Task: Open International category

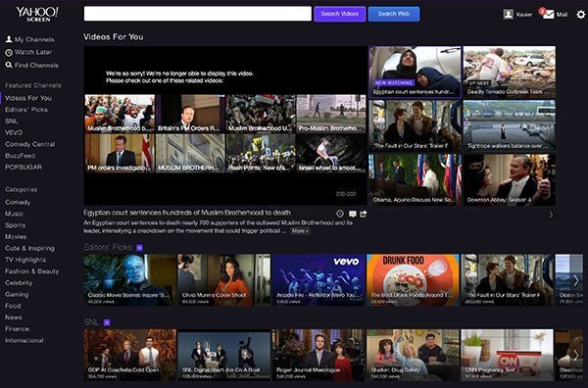Action: [24, 340]
